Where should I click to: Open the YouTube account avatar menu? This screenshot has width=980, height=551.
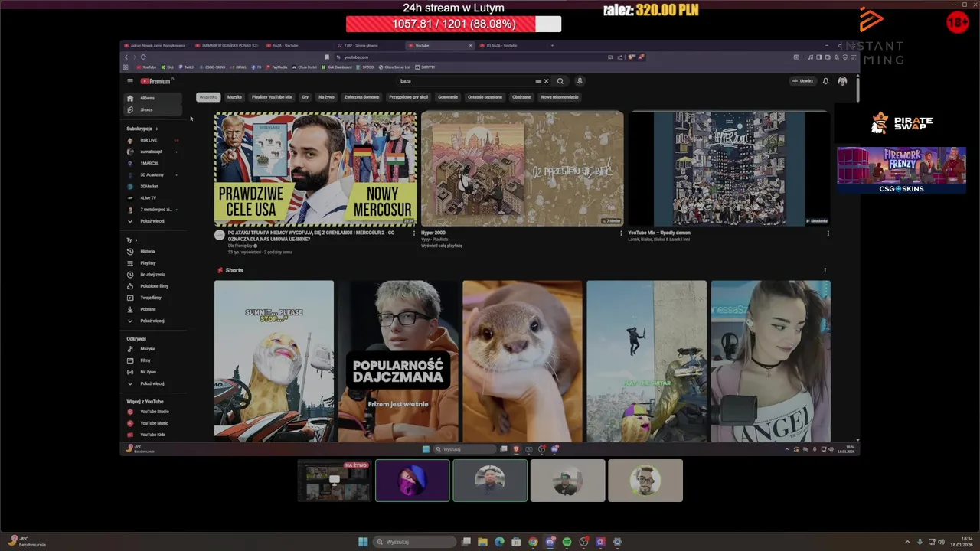coord(842,81)
